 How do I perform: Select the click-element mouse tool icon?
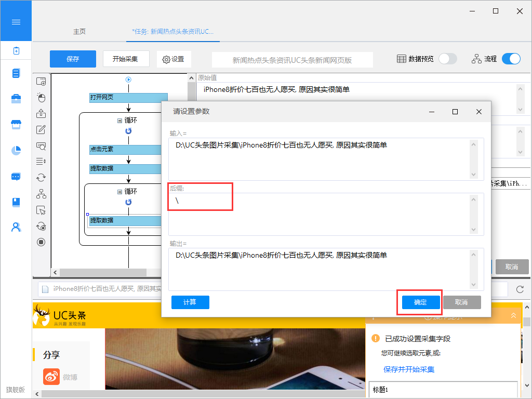click(x=41, y=98)
